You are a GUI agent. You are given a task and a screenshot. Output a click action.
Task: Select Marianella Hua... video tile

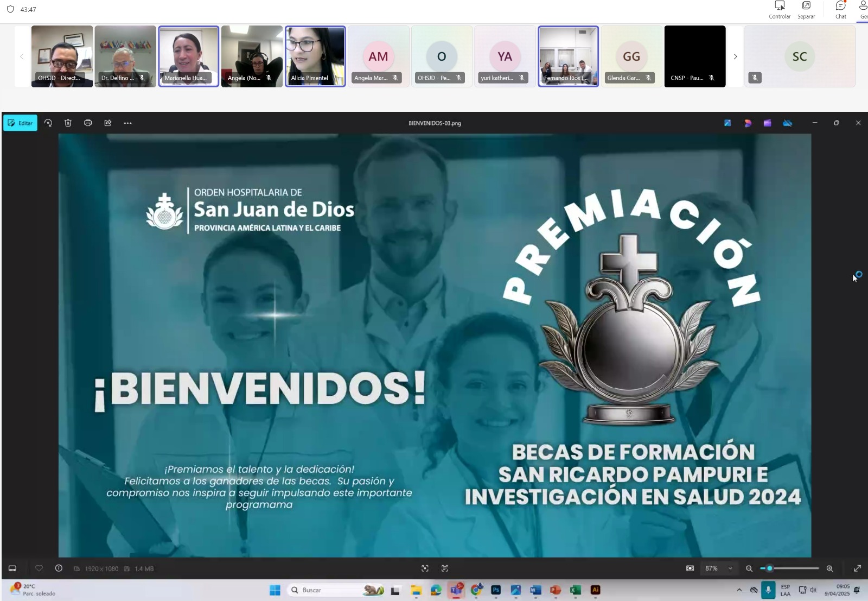[x=189, y=56]
